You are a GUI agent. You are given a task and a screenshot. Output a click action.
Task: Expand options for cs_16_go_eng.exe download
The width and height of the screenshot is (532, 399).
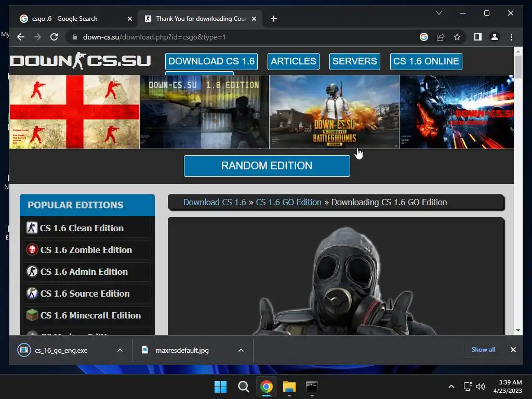(x=120, y=350)
